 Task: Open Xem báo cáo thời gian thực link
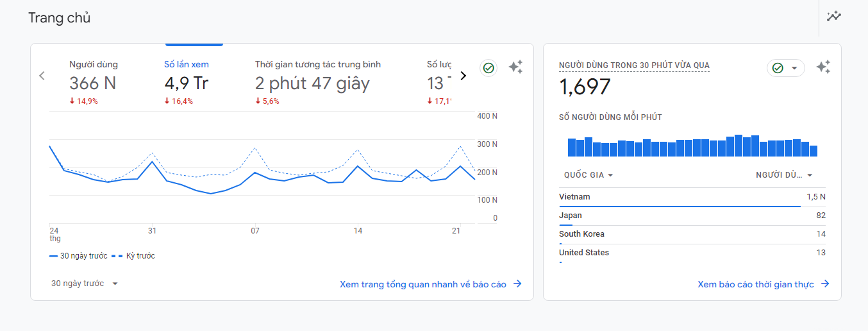pyautogui.click(x=756, y=284)
